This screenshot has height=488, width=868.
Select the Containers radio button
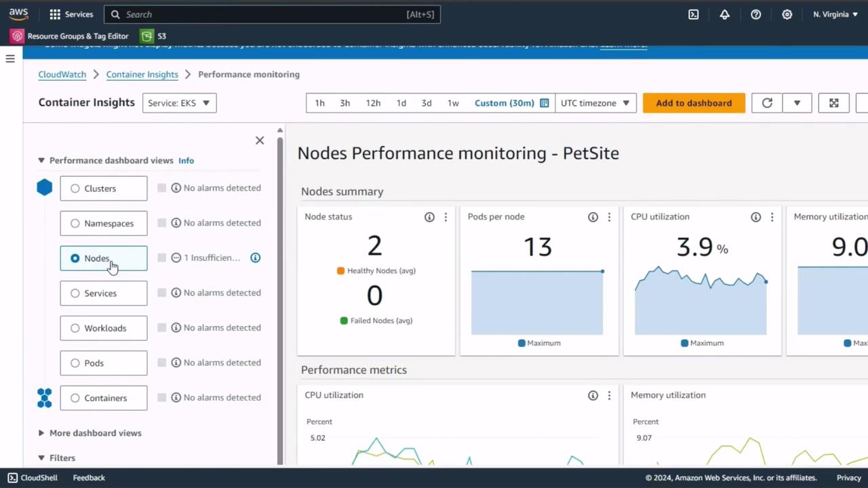(x=75, y=398)
